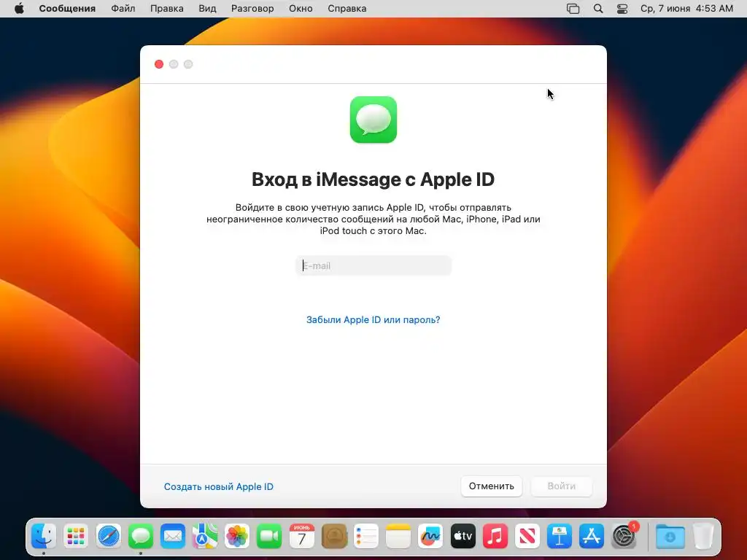Viewport: 747px width, 560px height.
Task: Open Apple TV from the Dock
Action: tap(462, 536)
